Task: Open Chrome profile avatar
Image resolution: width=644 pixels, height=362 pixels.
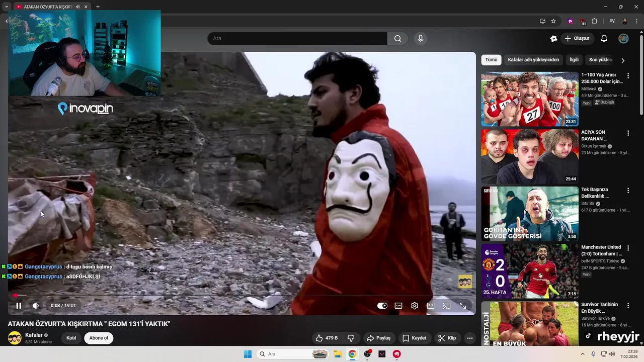Action: 624,21
